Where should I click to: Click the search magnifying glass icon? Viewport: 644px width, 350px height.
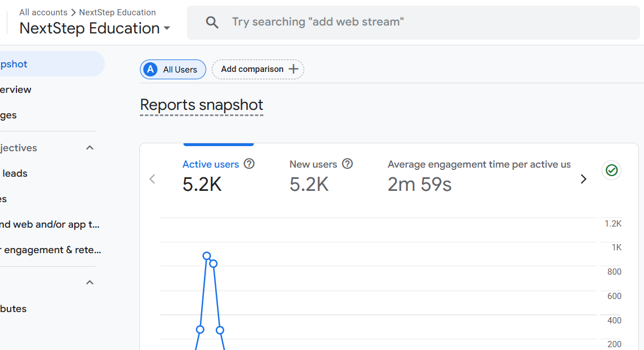[x=212, y=22]
